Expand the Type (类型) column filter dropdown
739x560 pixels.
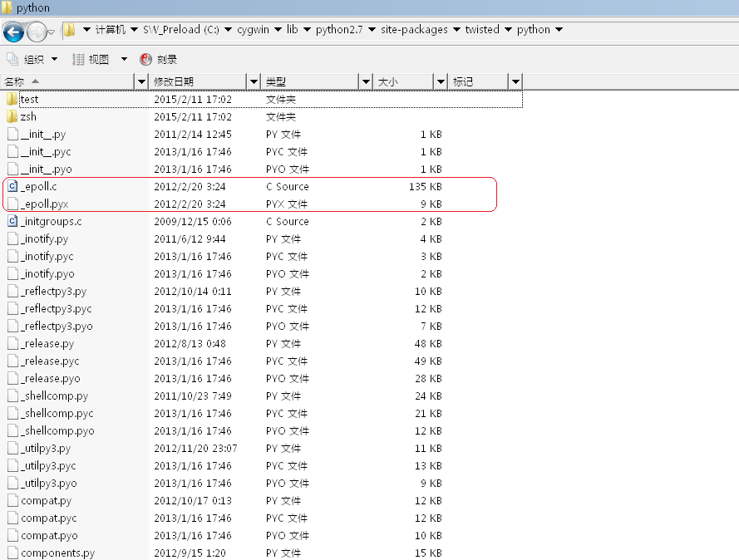(x=366, y=81)
